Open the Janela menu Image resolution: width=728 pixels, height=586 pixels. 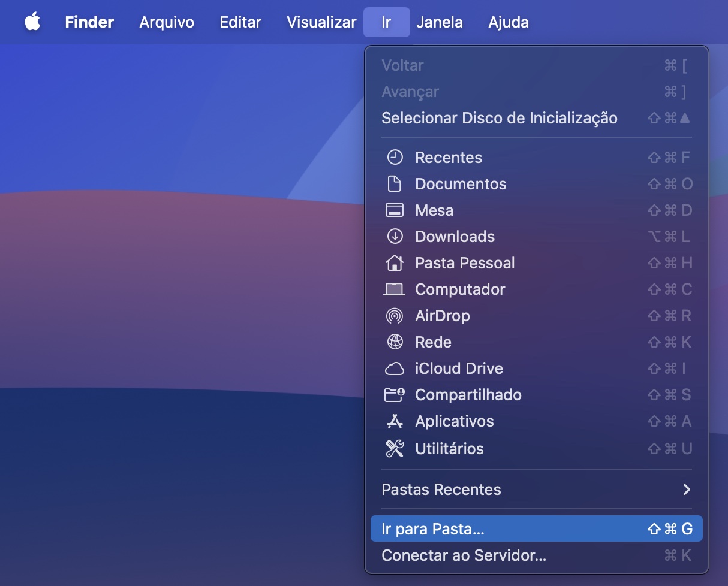[440, 22]
